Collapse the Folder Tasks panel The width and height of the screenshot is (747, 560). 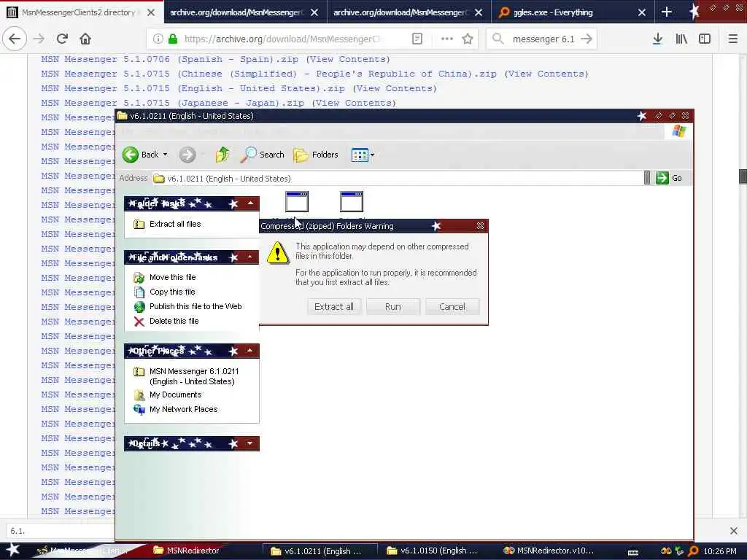coord(251,203)
